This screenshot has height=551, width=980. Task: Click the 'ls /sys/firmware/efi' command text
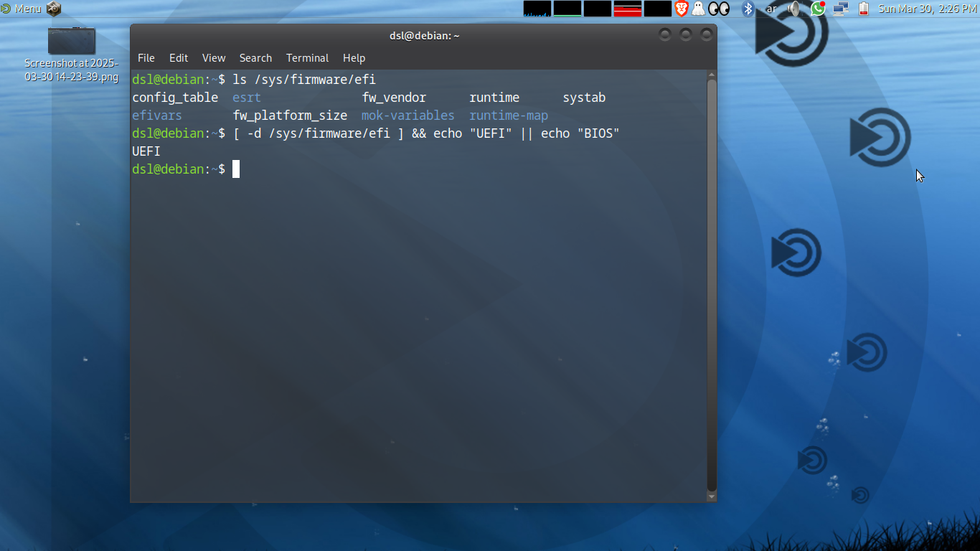pyautogui.click(x=304, y=80)
